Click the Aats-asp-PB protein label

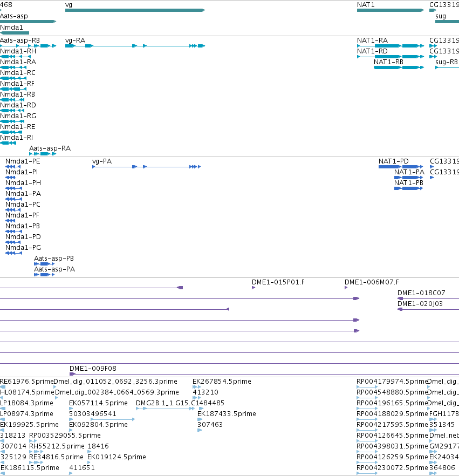pyautogui.click(x=54, y=259)
